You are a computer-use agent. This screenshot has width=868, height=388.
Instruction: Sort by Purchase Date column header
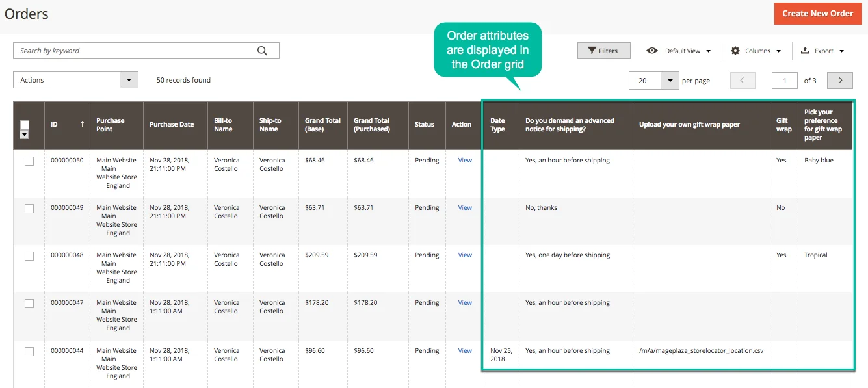(176, 125)
